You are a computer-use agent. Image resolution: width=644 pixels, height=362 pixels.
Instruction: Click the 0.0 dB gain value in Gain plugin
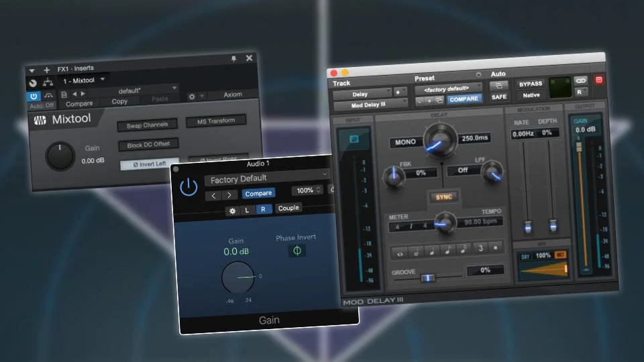tap(236, 251)
